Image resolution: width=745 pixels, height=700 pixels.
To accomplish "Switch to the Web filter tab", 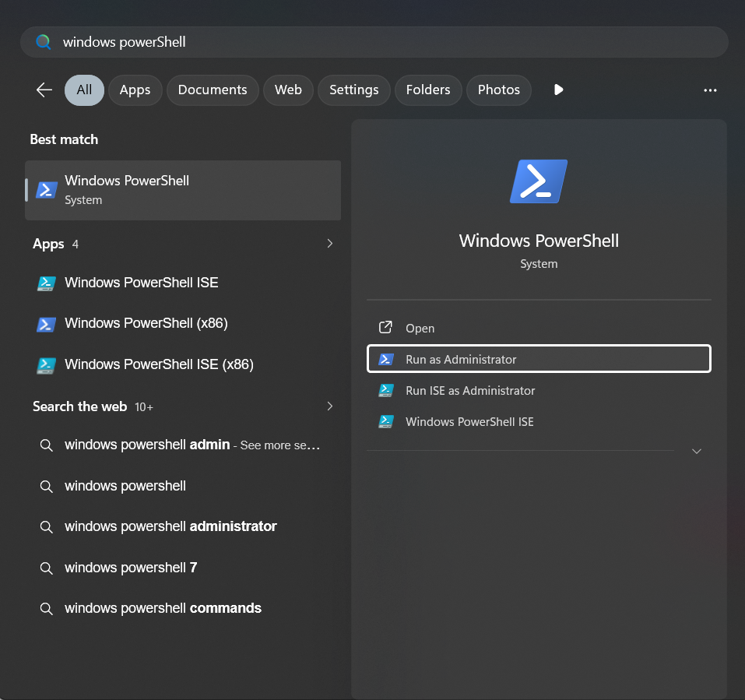I will pyautogui.click(x=288, y=90).
